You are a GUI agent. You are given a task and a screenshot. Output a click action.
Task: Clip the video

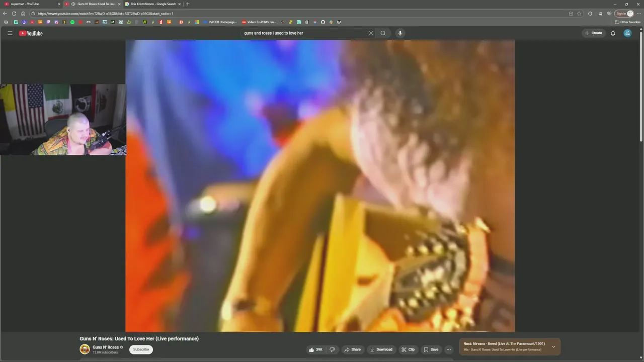(x=408, y=349)
